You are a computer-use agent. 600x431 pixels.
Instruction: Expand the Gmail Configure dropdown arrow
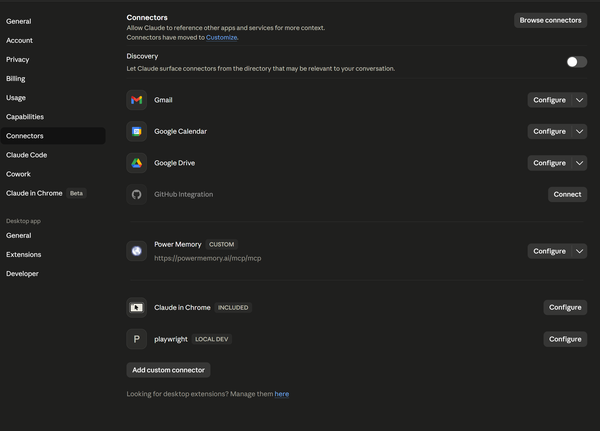[579, 100]
